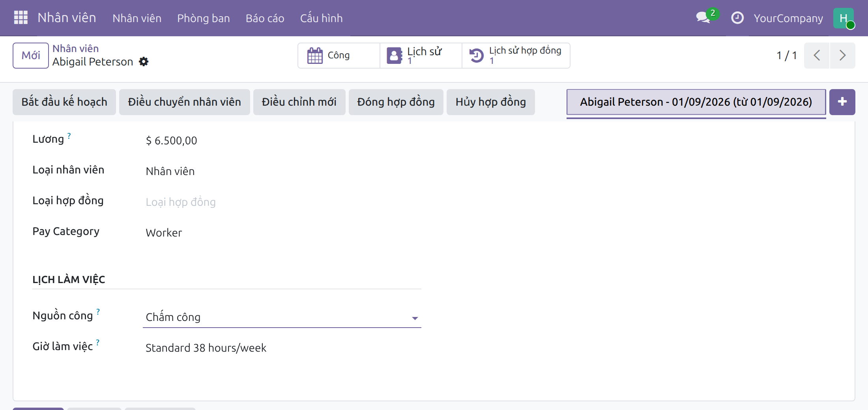Open Phòng ban menu
This screenshot has height=410, width=868.
point(204,19)
